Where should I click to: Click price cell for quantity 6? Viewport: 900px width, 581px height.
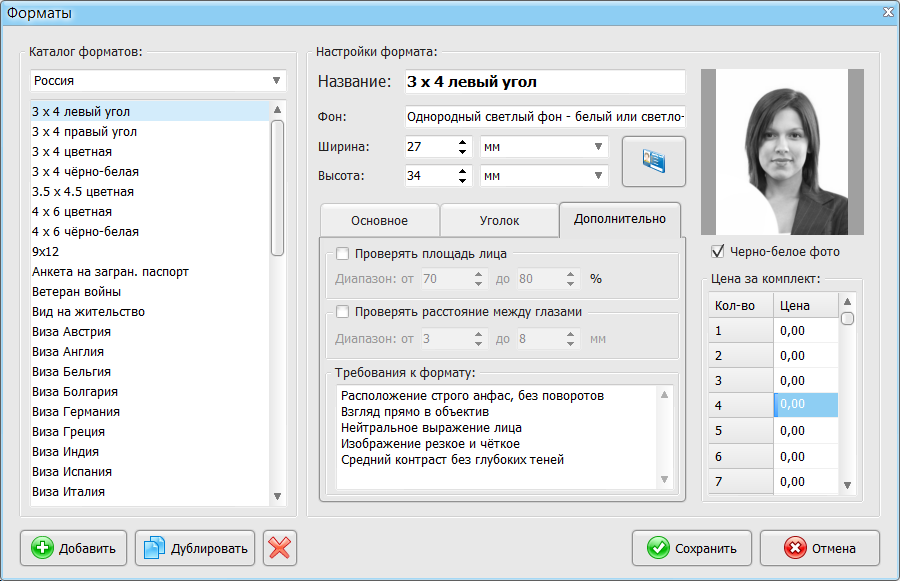pos(806,456)
